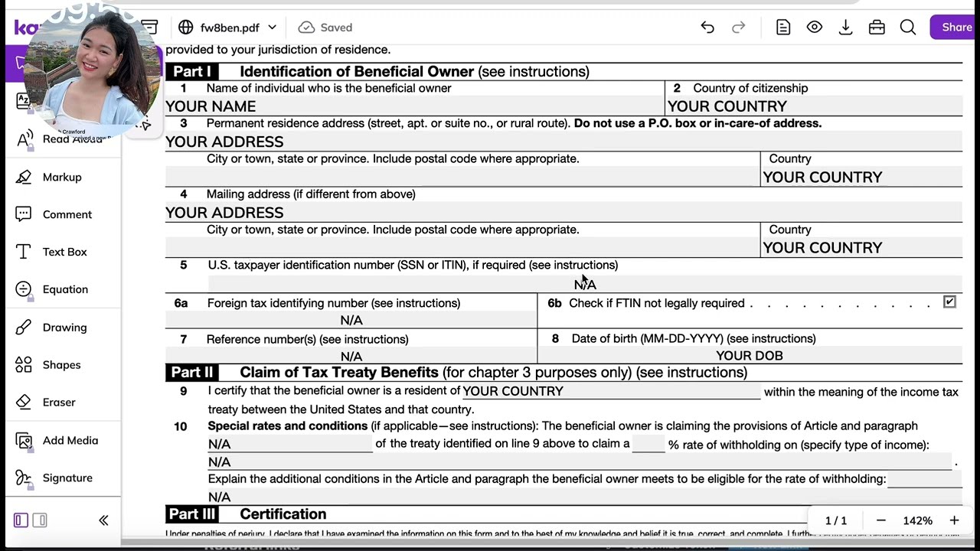This screenshot has height=551, width=980.
Task: Toggle the preview eye icon
Action: 814,28
